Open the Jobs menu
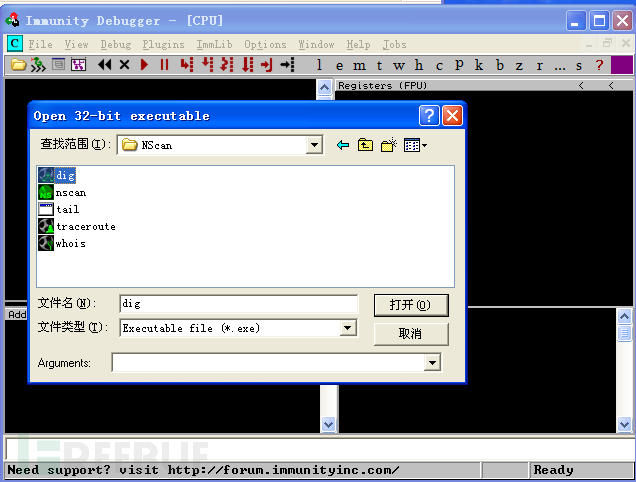The image size is (636, 482). pyautogui.click(x=394, y=44)
